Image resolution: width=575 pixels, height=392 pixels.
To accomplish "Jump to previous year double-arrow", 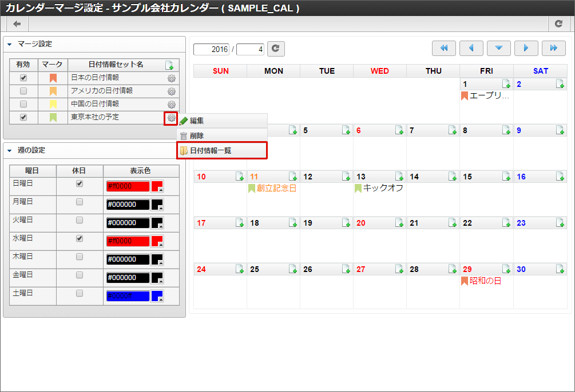I will coord(443,49).
